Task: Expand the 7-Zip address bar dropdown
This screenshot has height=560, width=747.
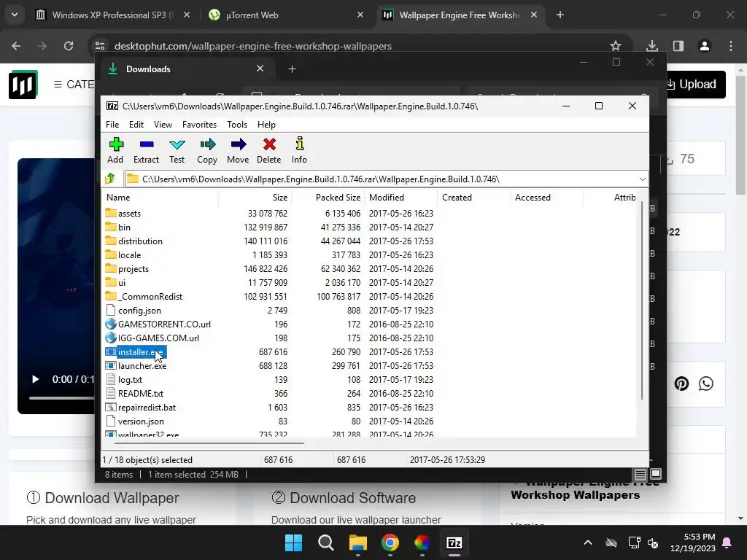Action: 642,179
